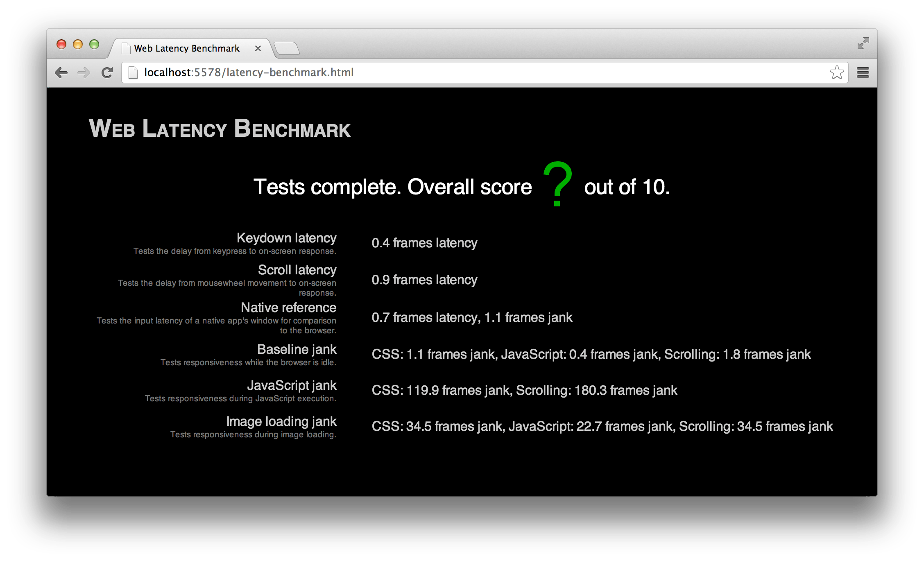Click the Web Latency Benchmark heading
Screen dimensions: 924x561
[220, 128]
